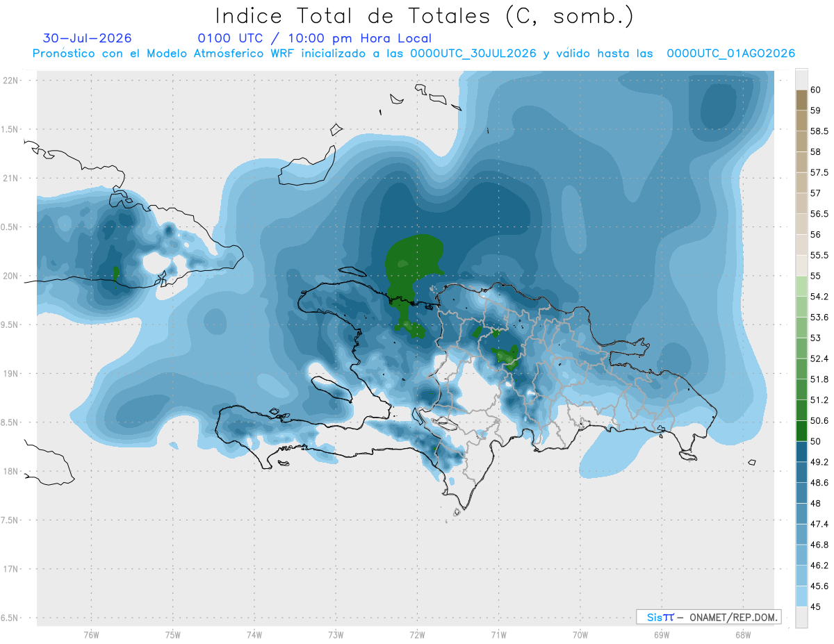834x644 pixels.
Task: Click the '20N' latitude label
Action: coord(10,276)
